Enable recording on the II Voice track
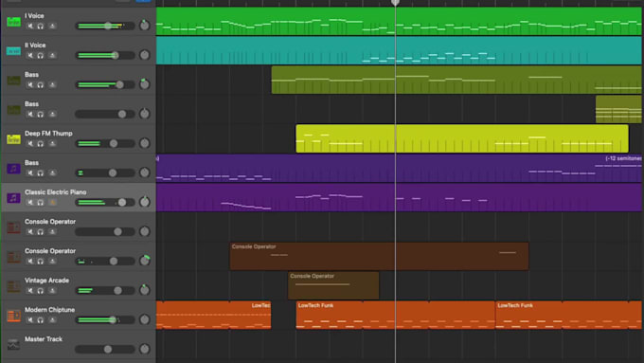 52,56
